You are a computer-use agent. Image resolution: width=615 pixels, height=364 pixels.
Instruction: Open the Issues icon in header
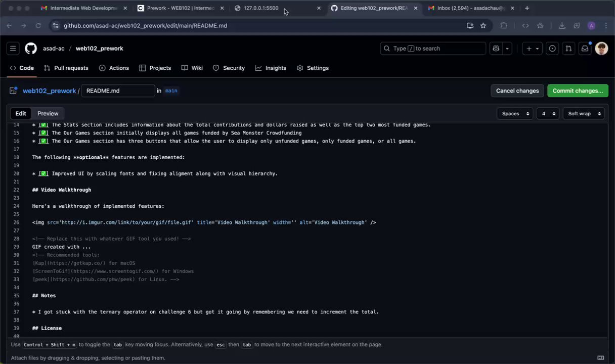[x=552, y=49]
